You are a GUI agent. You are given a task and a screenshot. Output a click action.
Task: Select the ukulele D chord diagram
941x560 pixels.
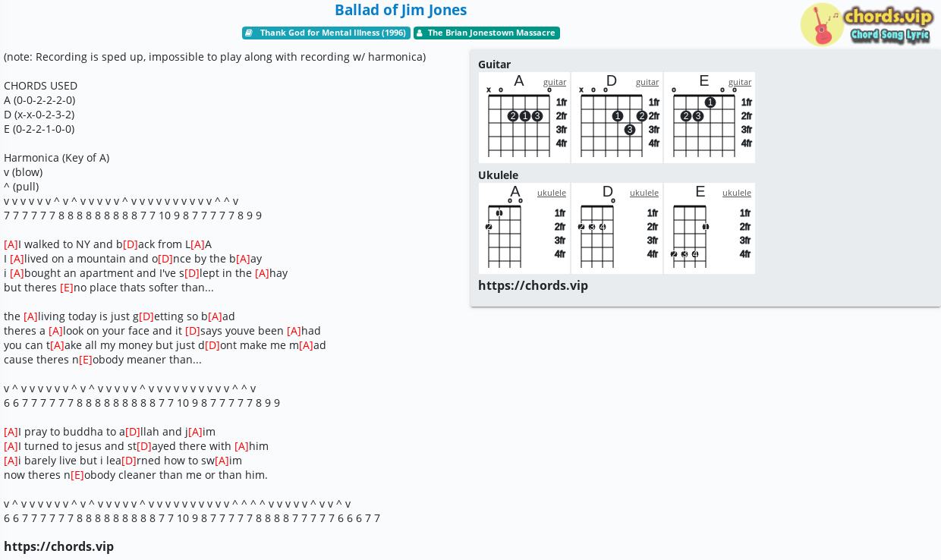(x=617, y=228)
